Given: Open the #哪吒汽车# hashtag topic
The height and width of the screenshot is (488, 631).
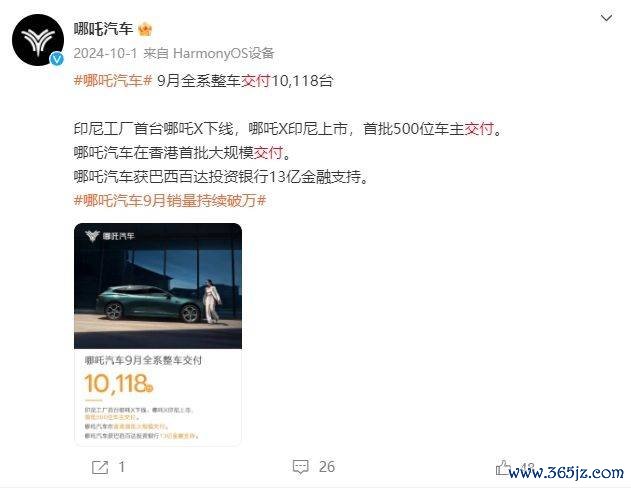Looking at the screenshot, I should [113, 81].
